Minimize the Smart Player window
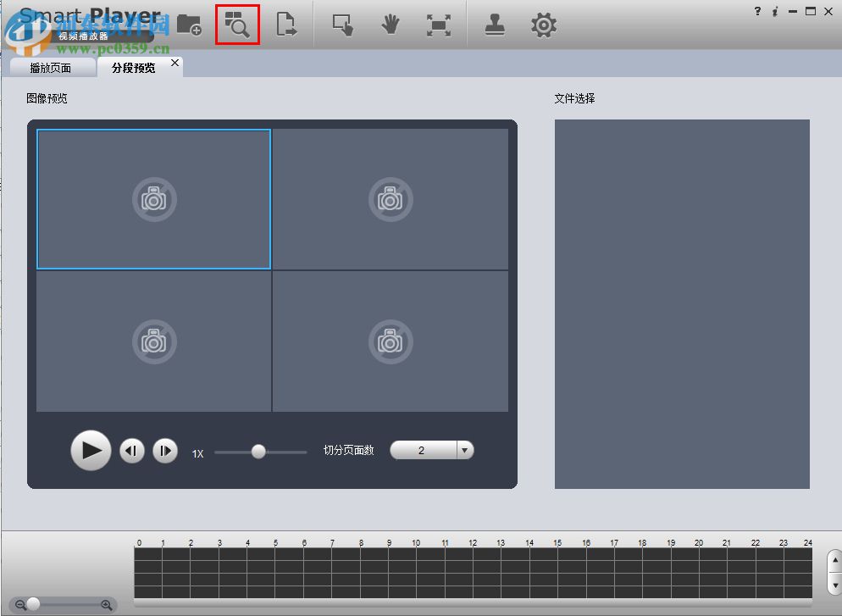The height and width of the screenshot is (616, 842). [793, 11]
